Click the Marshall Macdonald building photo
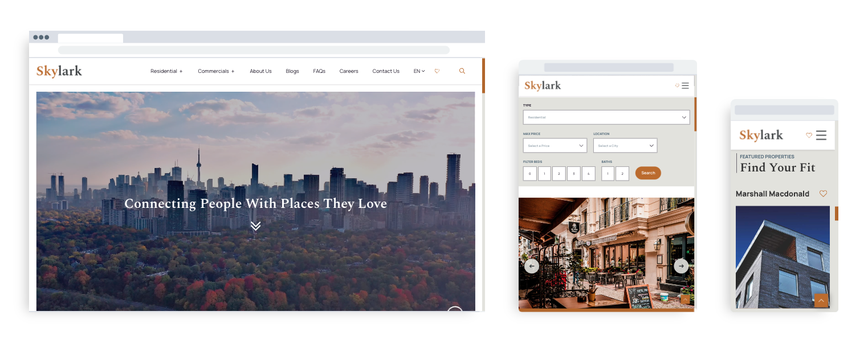Screen dimensions: 868x348 783,257
